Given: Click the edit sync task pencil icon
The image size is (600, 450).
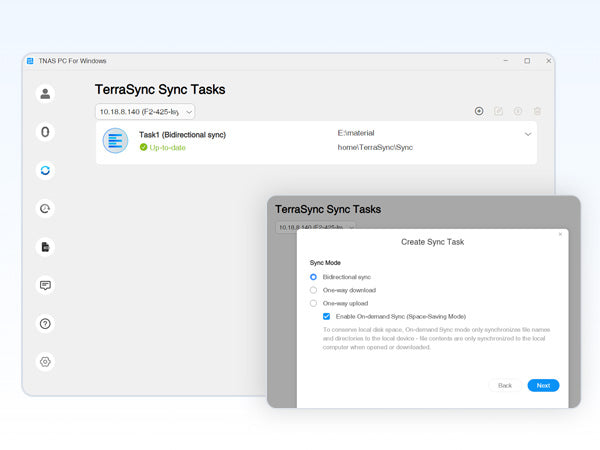Looking at the screenshot, I should (x=499, y=111).
